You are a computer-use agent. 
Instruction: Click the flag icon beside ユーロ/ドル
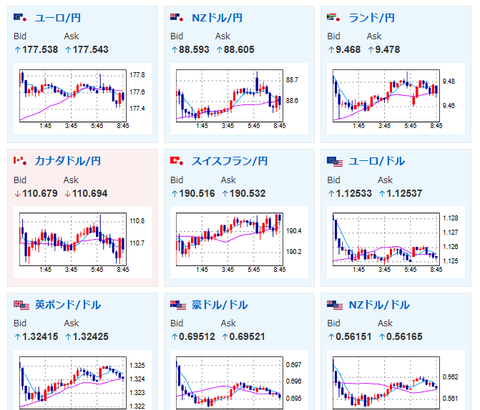[335, 162]
